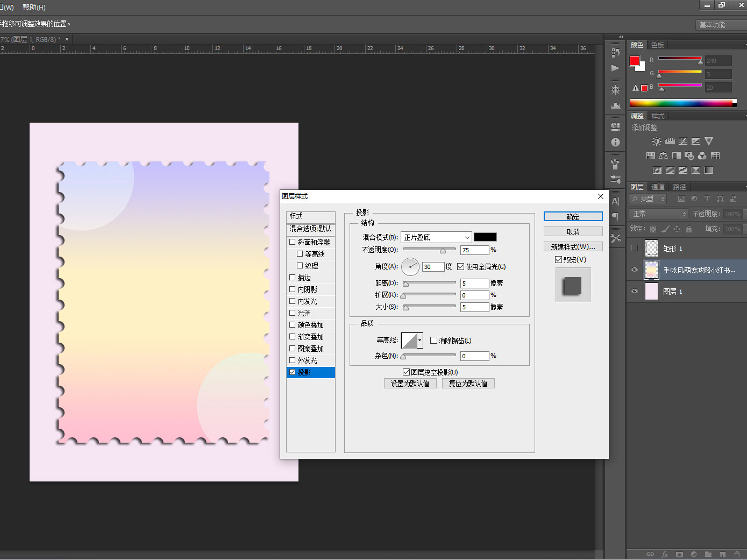Open the 等高线 contour picker arrow
This screenshot has height=560, width=747.
point(419,341)
